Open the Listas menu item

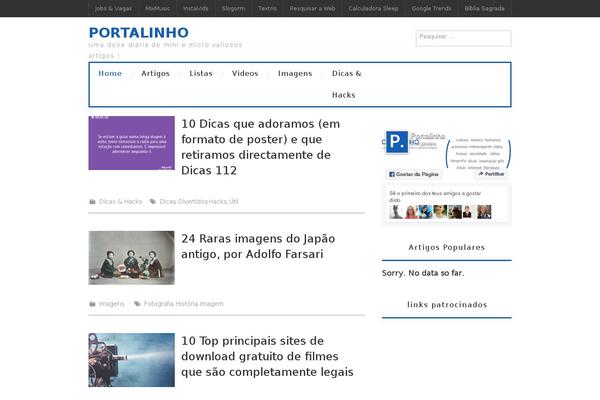[201, 73]
